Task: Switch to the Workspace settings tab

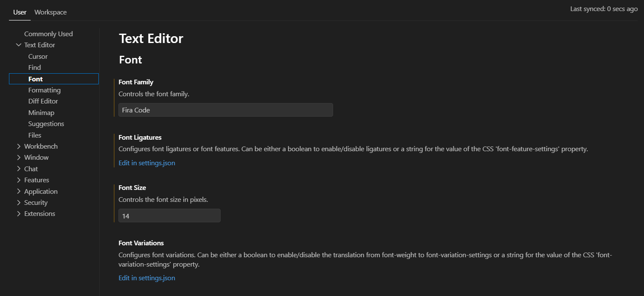Action: coord(51,12)
